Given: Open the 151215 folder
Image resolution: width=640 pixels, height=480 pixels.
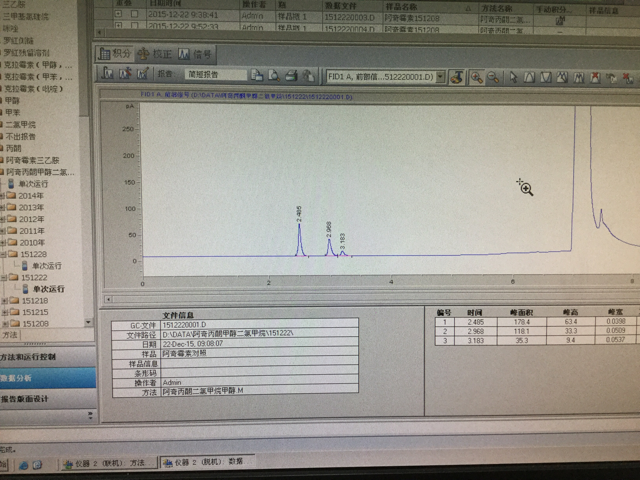Looking at the screenshot, I should click(x=29, y=312).
